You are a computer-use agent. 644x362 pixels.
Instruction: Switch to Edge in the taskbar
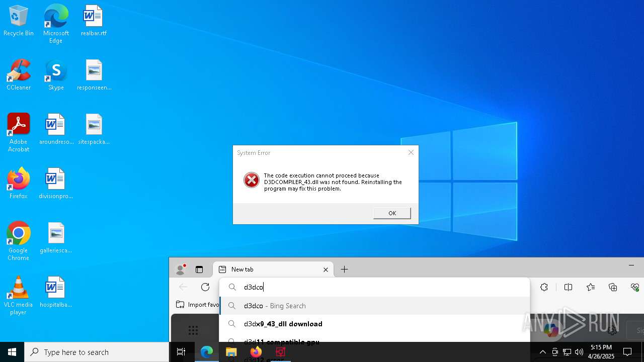click(x=207, y=352)
